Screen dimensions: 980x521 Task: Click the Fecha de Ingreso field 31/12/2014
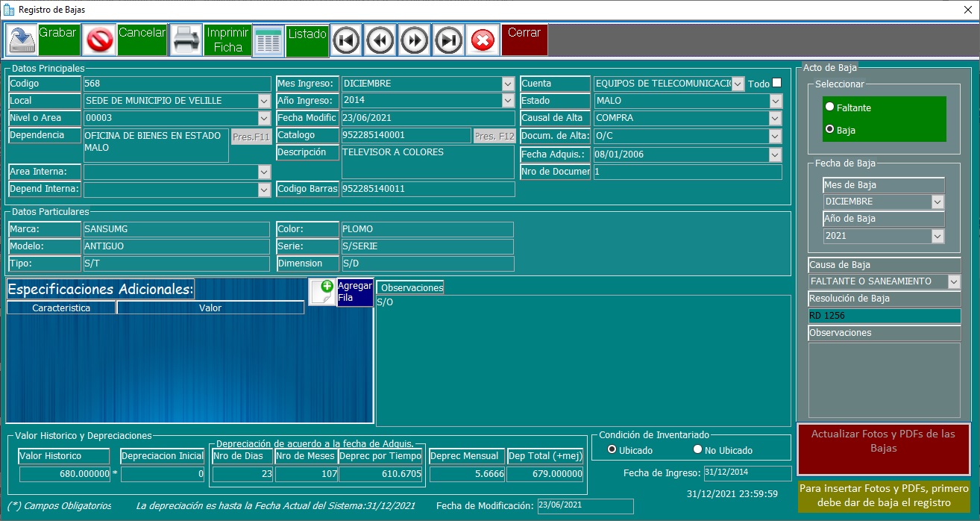(747, 473)
